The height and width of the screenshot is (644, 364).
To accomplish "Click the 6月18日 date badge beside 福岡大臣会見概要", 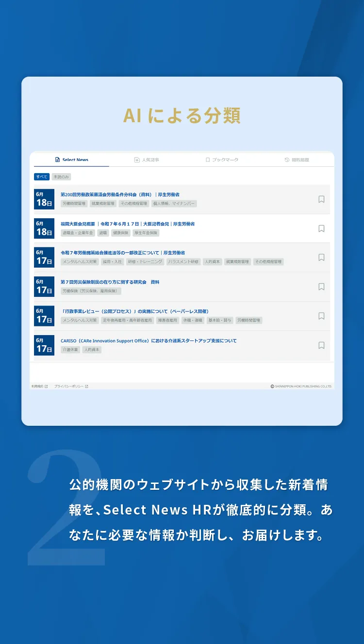I will tap(44, 228).
